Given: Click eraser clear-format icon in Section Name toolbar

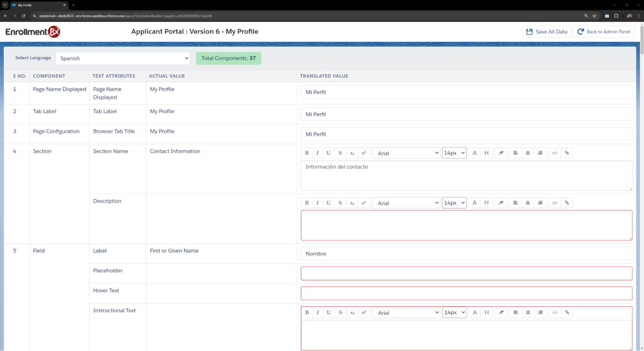Looking at the screenshot, I should coord(501,153).
